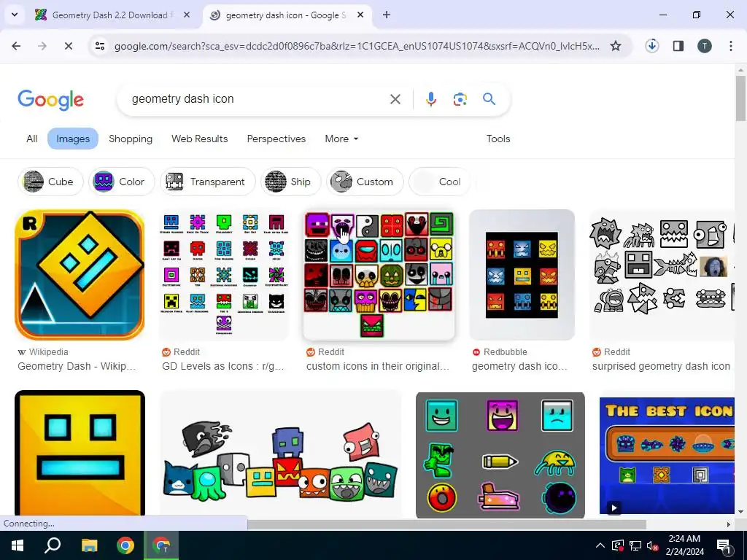Open the first Chrome taskbar icon
Viewport: 747px width, 560px height.
[x=125, y=545]
